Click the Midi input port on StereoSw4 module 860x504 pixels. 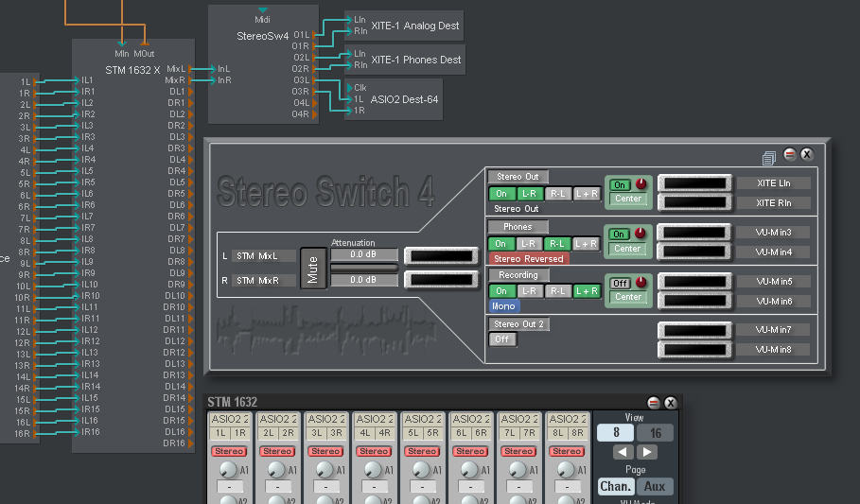[263, 9]
